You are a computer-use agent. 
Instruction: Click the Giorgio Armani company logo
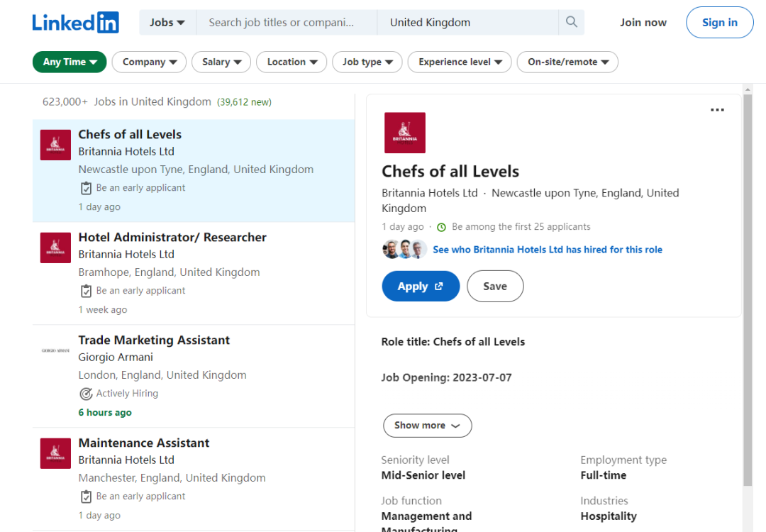coord(55,350)
